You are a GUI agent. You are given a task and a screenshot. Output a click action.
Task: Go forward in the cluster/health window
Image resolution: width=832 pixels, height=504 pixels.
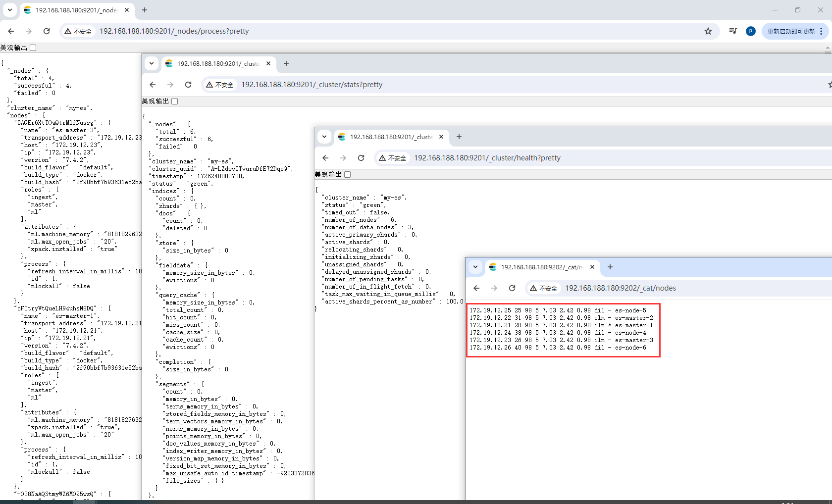[343, 158]
